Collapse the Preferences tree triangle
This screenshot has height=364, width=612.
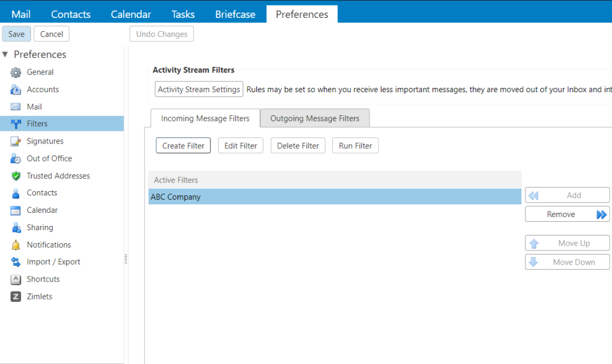[x=5, y=54]
